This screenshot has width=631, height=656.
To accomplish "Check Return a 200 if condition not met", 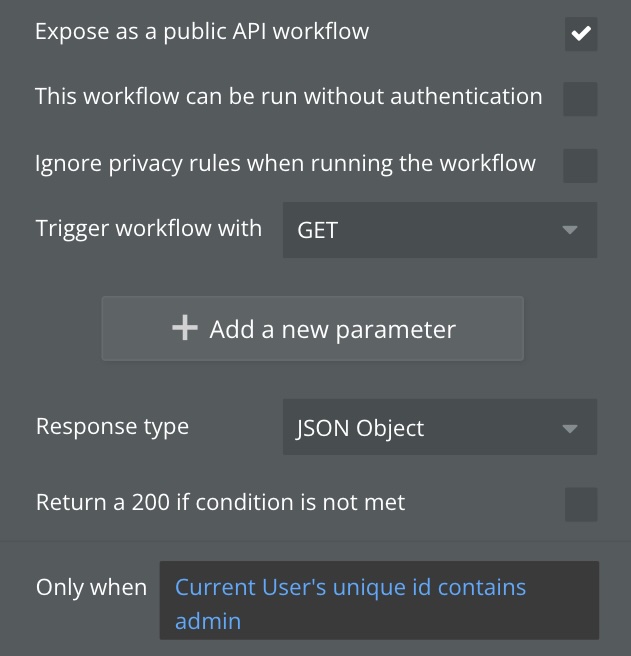I will (x=580, y=504).
